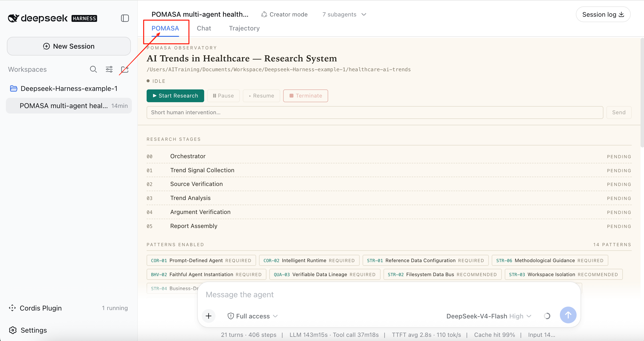Click the 21 turns · 406 steps stat

(248, 335)
